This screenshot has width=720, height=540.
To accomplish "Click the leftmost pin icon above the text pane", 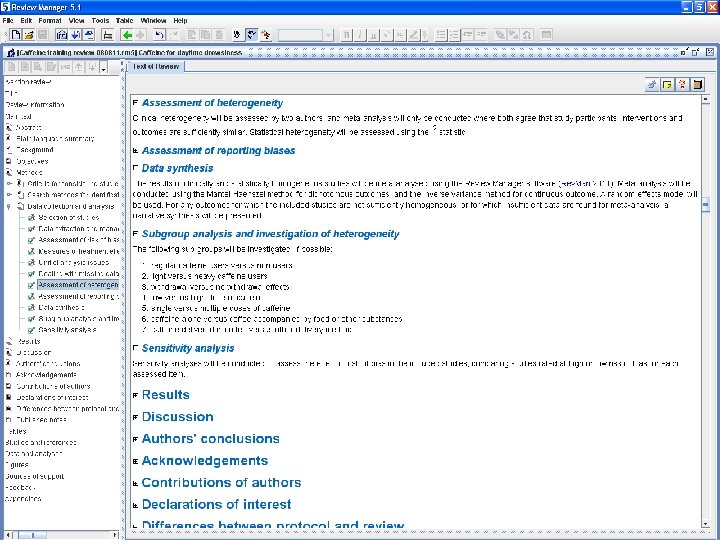I will pos(652,84).
